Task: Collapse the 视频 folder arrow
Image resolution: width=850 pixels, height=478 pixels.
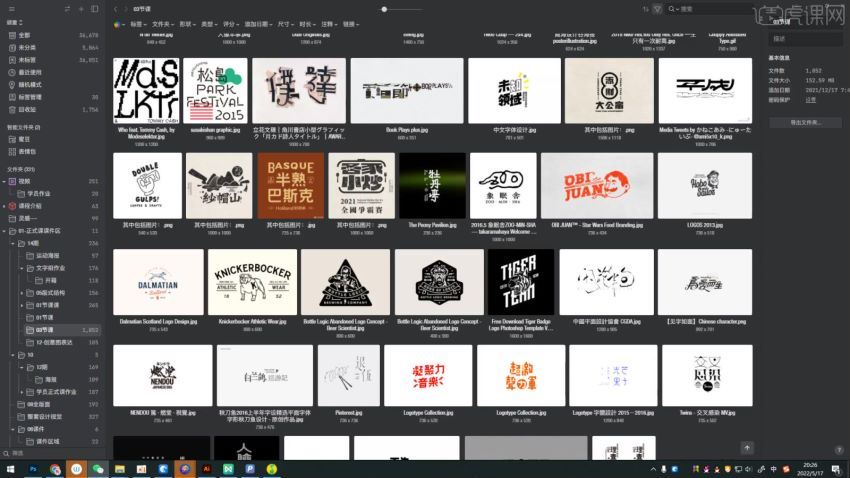Action: coord(4,181)
